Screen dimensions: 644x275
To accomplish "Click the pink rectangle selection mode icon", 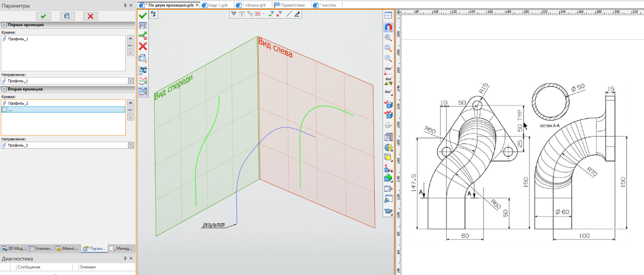I will click(x=257, y=14).
